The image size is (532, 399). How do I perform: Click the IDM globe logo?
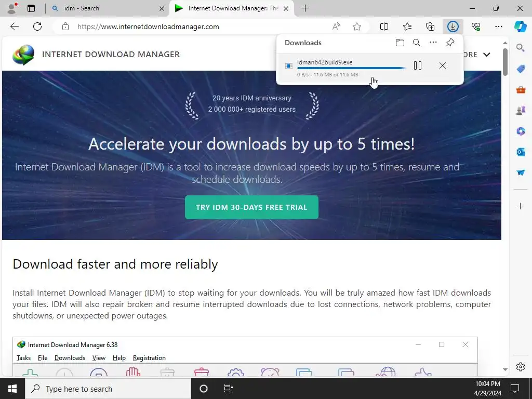coord(23,55)
